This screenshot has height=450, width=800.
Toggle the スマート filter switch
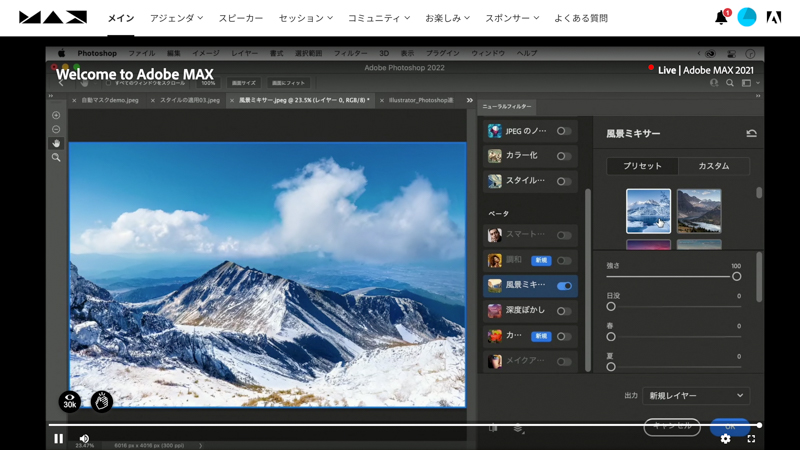coord(564,235)
